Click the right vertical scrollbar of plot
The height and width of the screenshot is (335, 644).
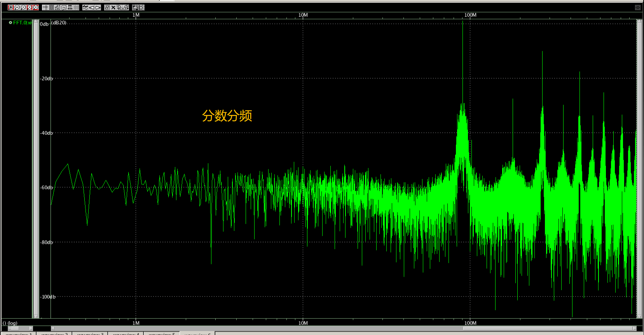tap(639, 169)
